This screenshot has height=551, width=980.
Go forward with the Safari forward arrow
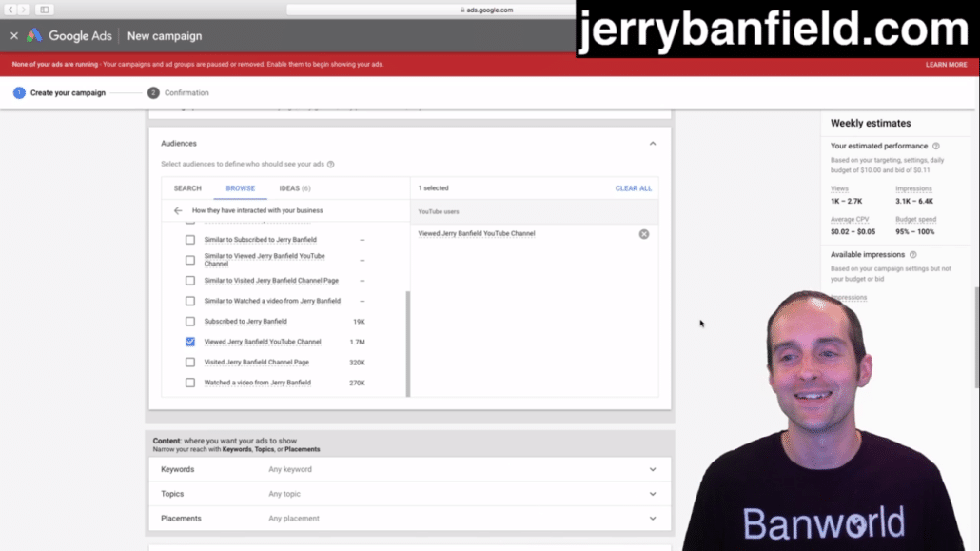[24, 10]
